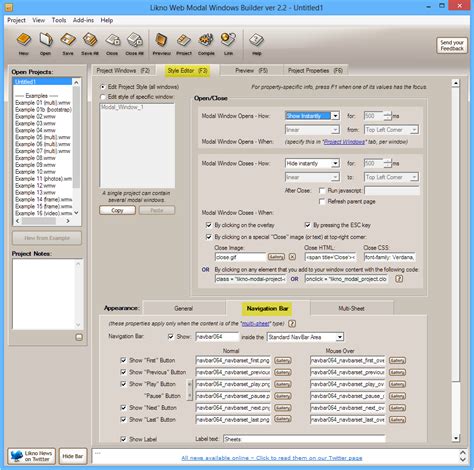
Task: Open the Twitter news link at bottom
Action: [x=272, y=458]
